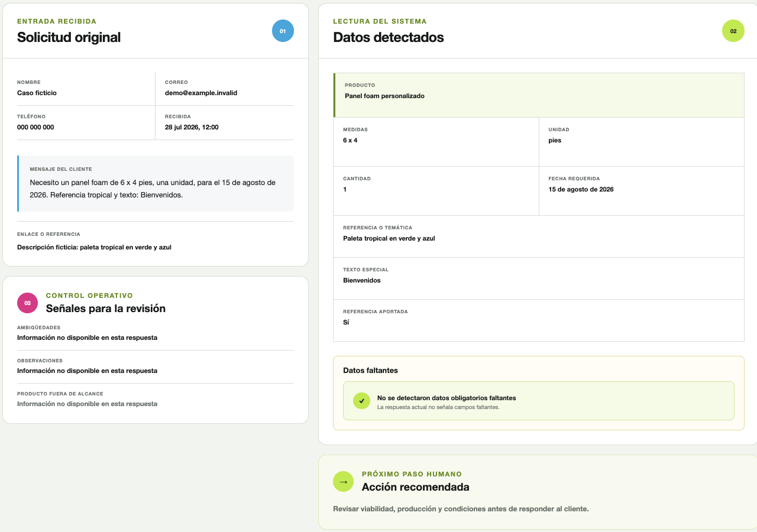757x532 pixels.
Task: Click the Control operativo label
Action: pos(89,296)
